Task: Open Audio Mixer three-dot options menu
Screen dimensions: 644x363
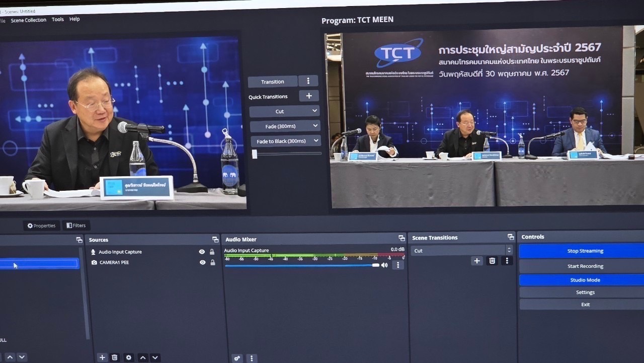Action: (252, 358)
